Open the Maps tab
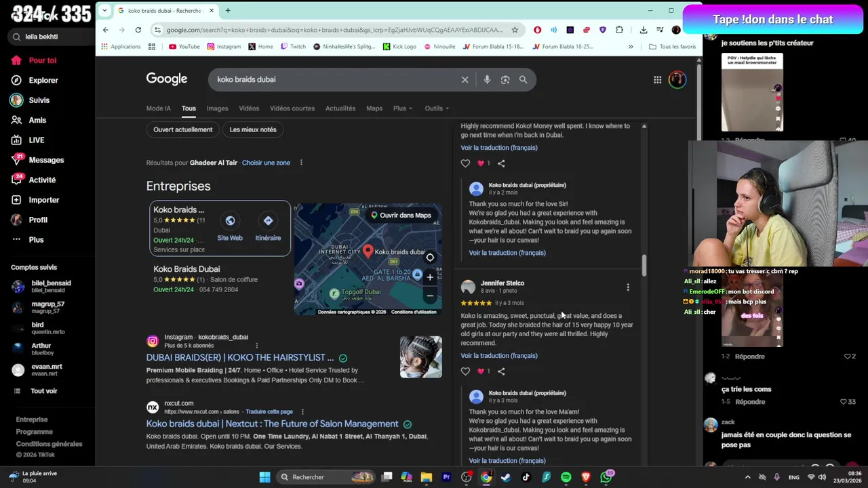The image size is (868, 488). [374, 108]
